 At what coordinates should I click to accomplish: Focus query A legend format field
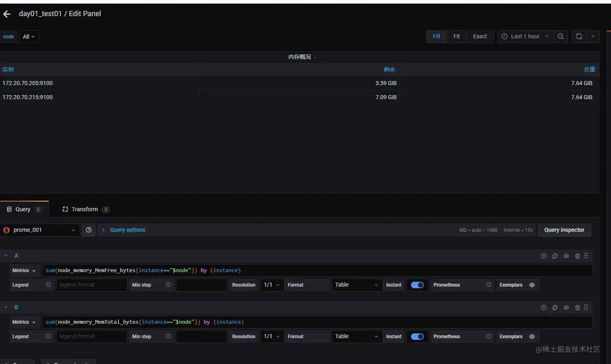(92, 285)
